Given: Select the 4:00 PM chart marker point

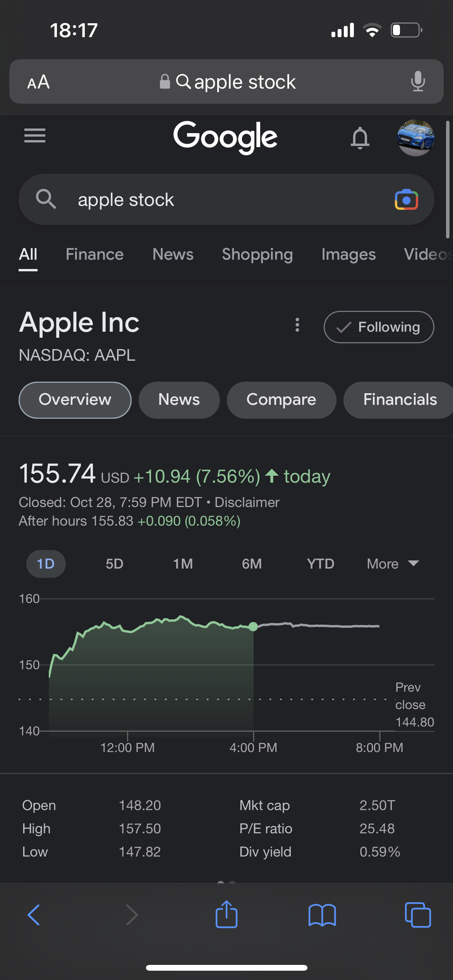Looking at the screenshot, I should click(253, 626).
